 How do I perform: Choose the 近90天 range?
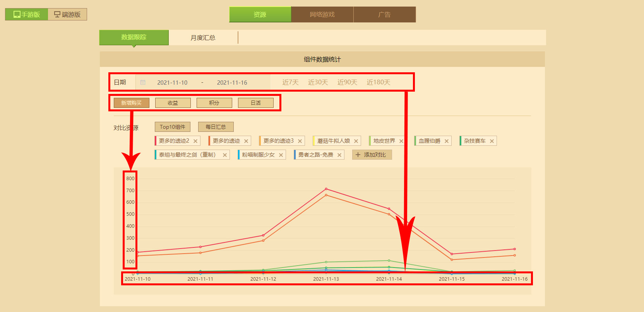coord(347,82)
